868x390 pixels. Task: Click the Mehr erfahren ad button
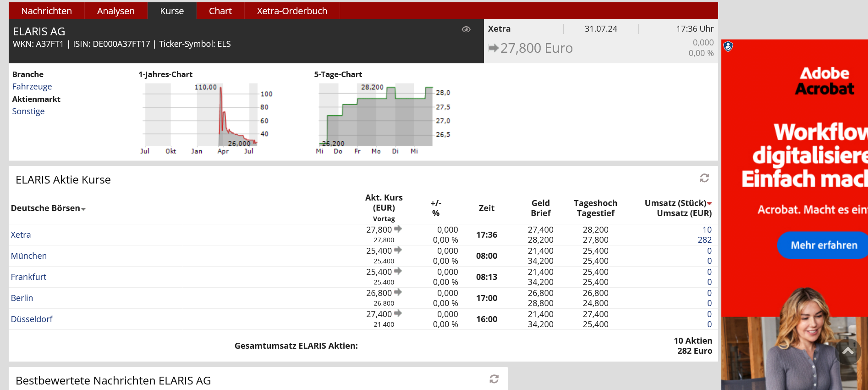coord(824,245)
